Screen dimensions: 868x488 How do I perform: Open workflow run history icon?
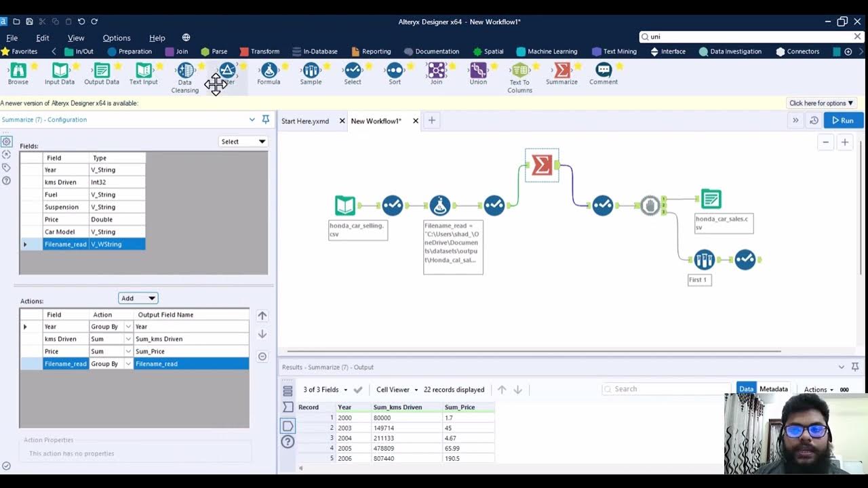(x=814, y=121)
